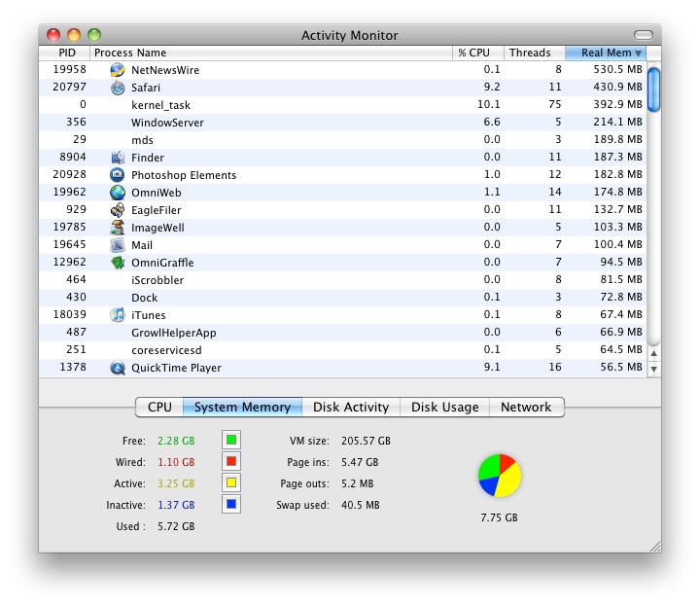Select the WindowServer process row
Image resolution: width=700 pixels, height=606 pixels.
tap(342, 123)
